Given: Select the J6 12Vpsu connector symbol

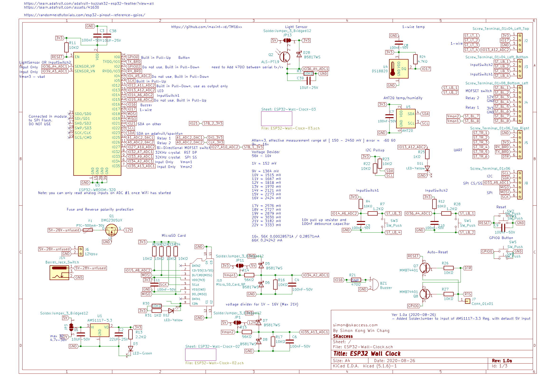Looking at the screenshot, I should pos(81,251).
